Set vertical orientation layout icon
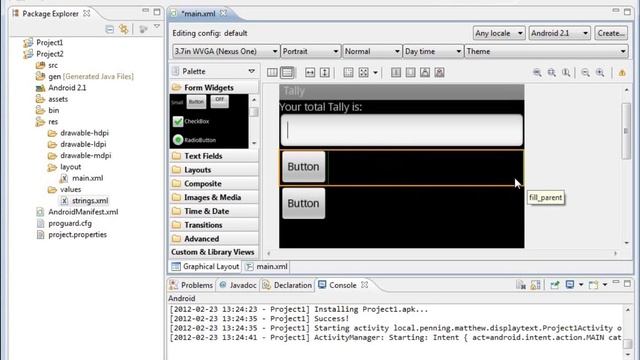The image size is (640, 360). [x=287, y=73]
